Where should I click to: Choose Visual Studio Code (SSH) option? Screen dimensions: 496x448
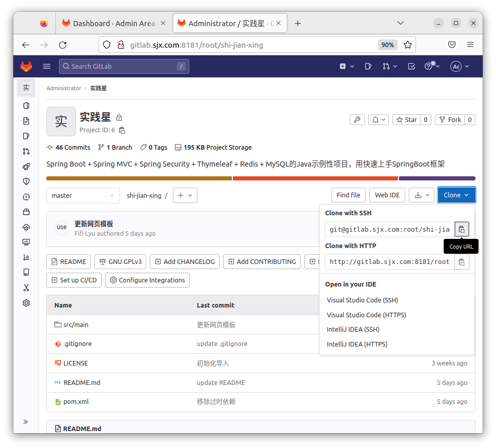[x=362, y=300]
